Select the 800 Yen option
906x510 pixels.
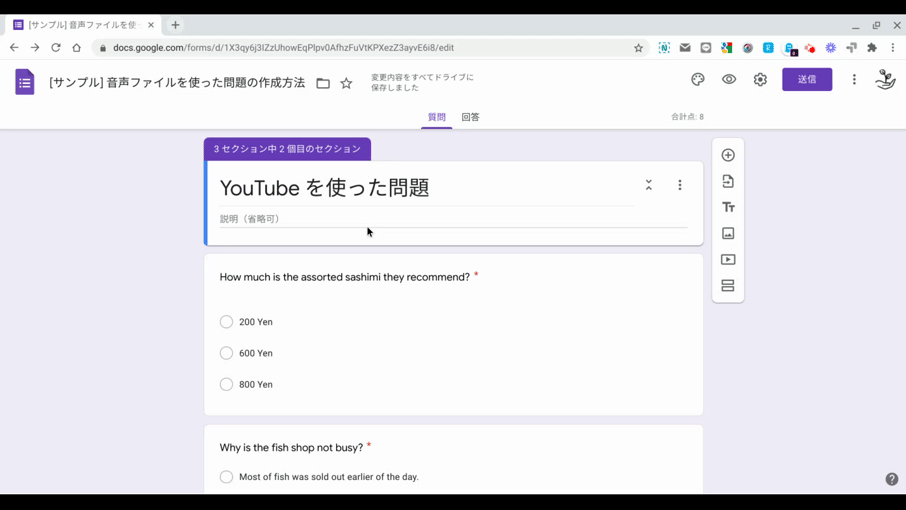(x=226, y=384)
